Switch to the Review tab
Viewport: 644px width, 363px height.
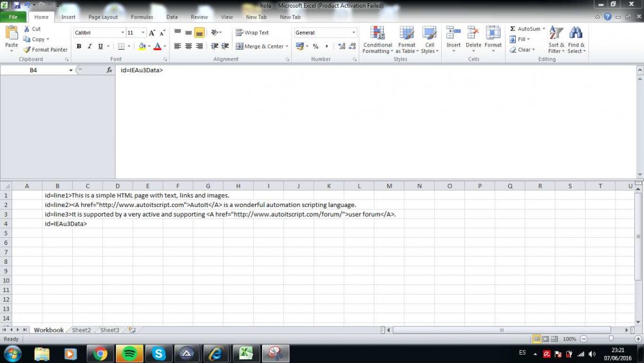click(x=199, y=17)
